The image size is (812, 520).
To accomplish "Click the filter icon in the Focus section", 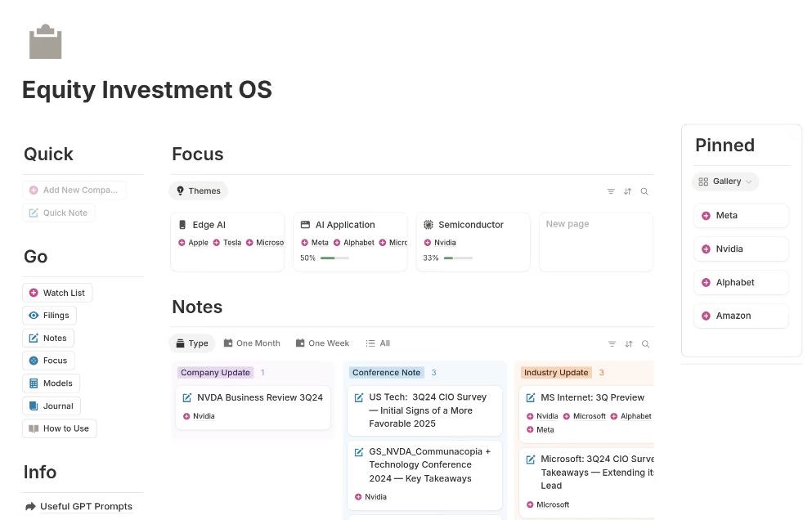I will [611, 191].
